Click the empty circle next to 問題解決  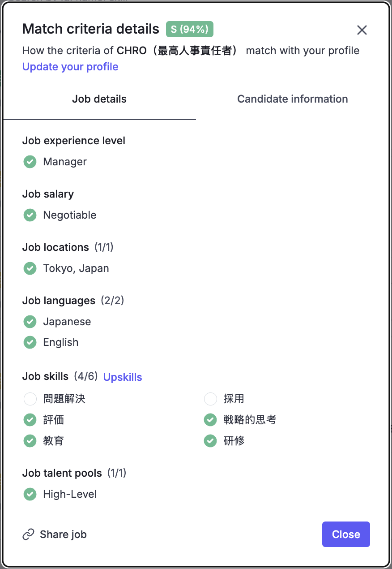30,399
